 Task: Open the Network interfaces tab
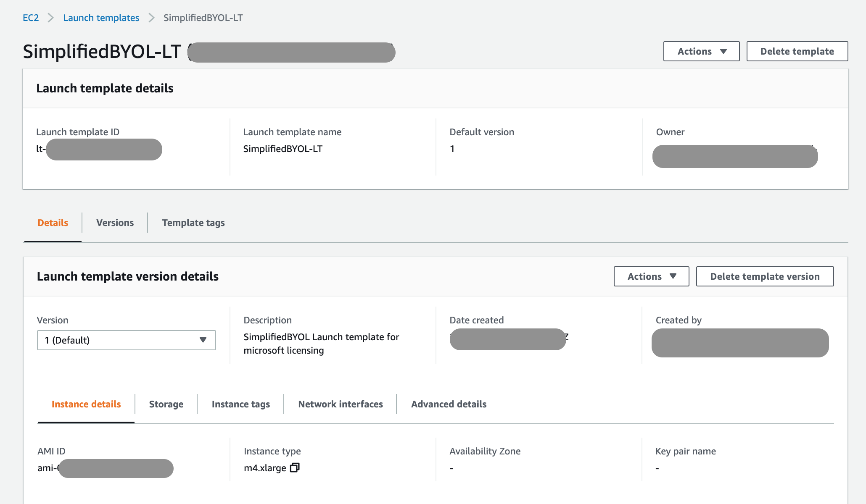pyautogui.click(x=340, y=404)
